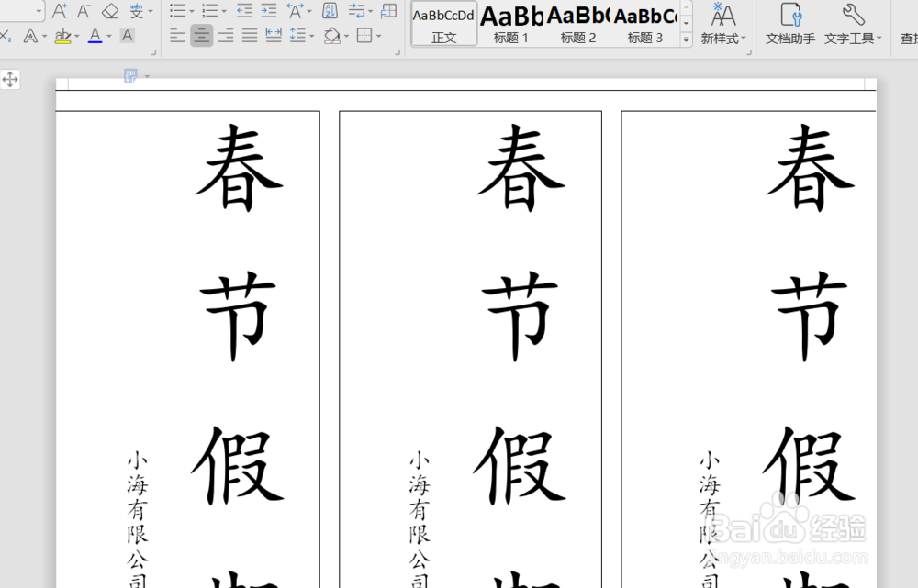Open the pinyin guide dropdown arrow
Image resolution: width=918 pixels, height=588 pixels.
(151, 12)
